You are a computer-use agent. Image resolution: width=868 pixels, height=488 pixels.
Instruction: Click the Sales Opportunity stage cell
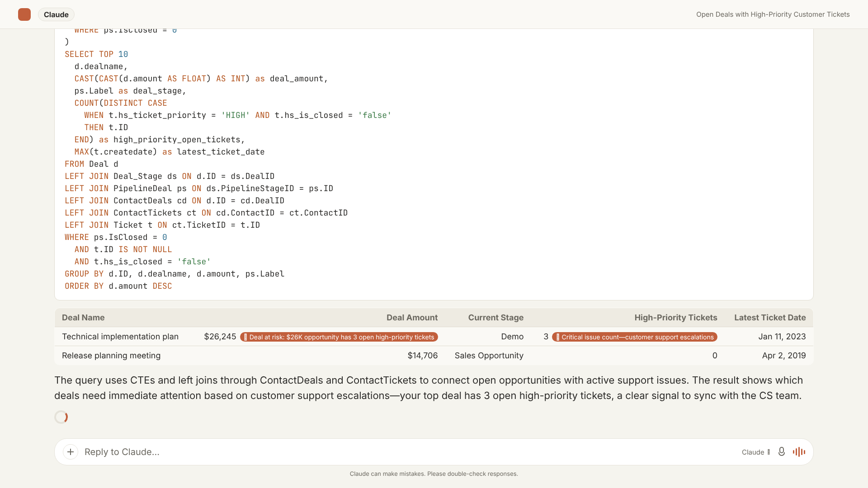coord(489,356)
